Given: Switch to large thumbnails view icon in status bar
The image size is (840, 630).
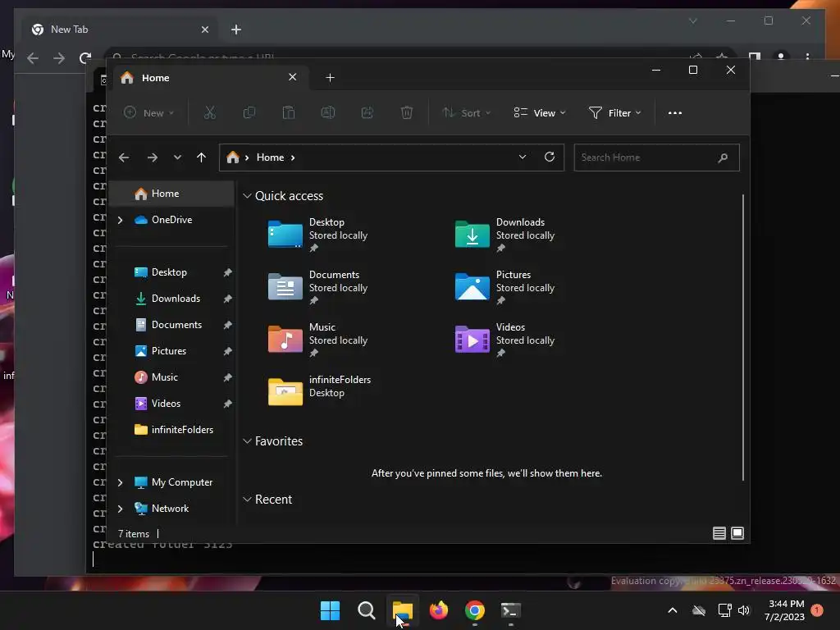Looking at the screenshot, I should (x=737, y=533).
